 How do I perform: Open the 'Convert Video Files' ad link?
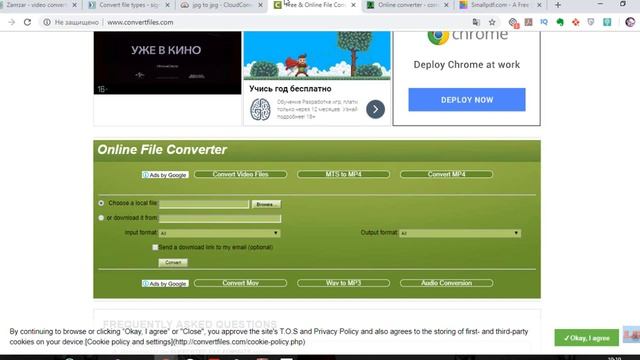coord(240,174)
